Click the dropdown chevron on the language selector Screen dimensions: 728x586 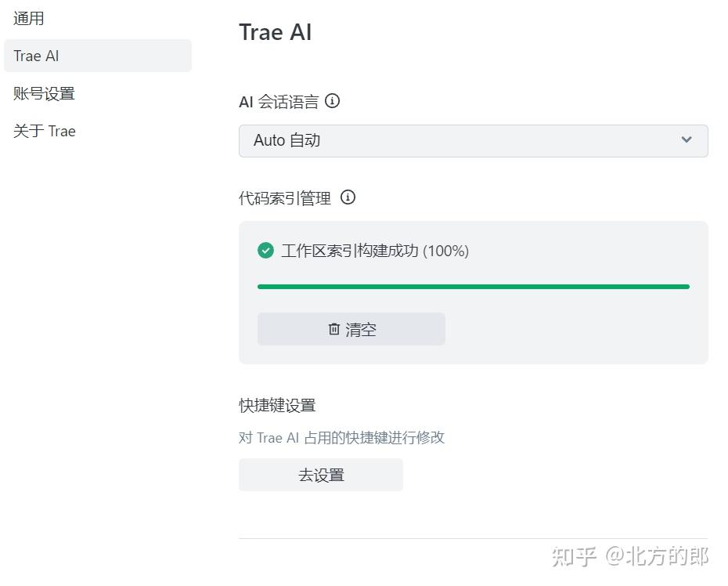click(x=687, y=140)
